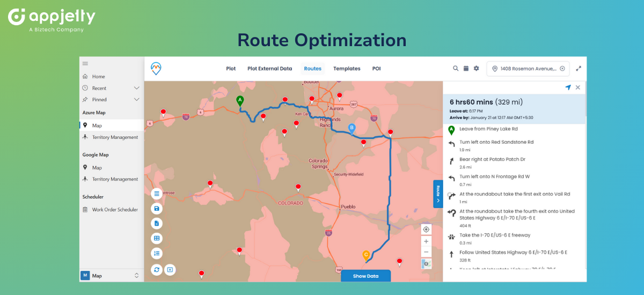
Task: Open the hamburger menu in the sidebar
Action: pyautogui.click(x=85, y=63)
